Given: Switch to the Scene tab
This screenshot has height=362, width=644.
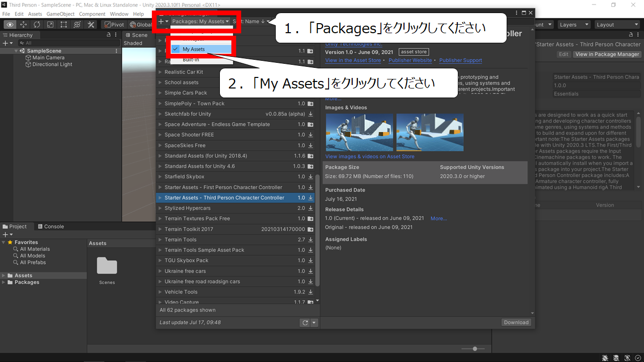Looking at the screenshot, I should pos(136,35).
